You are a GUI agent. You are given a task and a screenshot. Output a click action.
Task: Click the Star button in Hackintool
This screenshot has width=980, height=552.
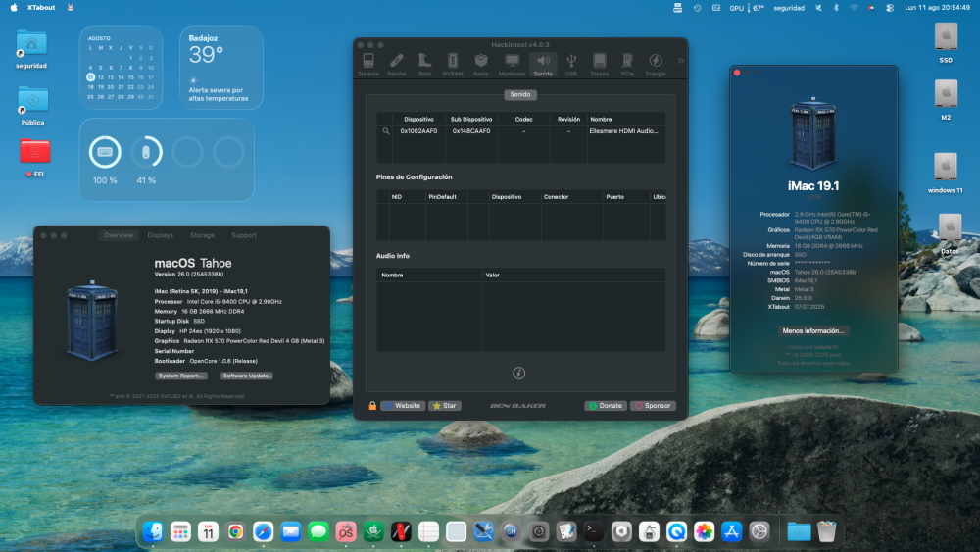[445, 406]
